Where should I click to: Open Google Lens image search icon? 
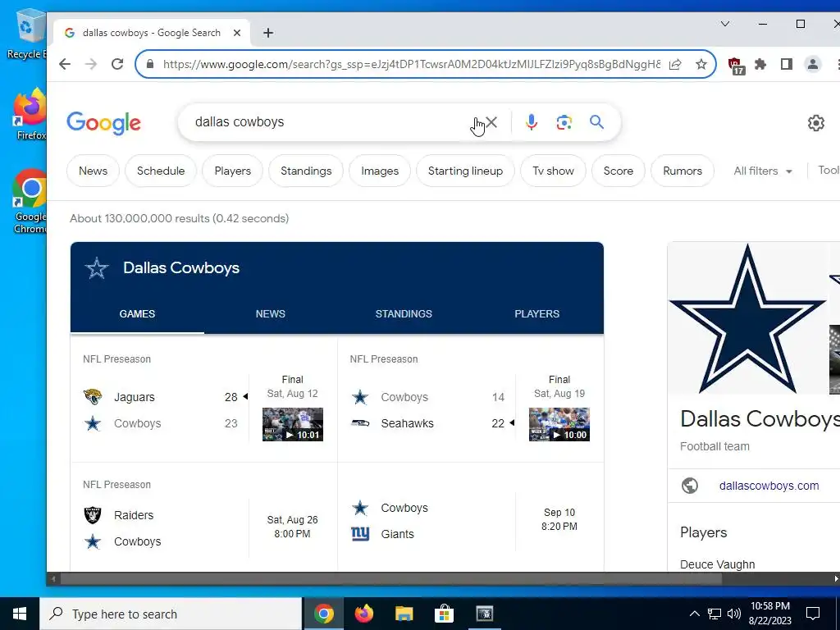pyautogui.click(x=564, y=122)
